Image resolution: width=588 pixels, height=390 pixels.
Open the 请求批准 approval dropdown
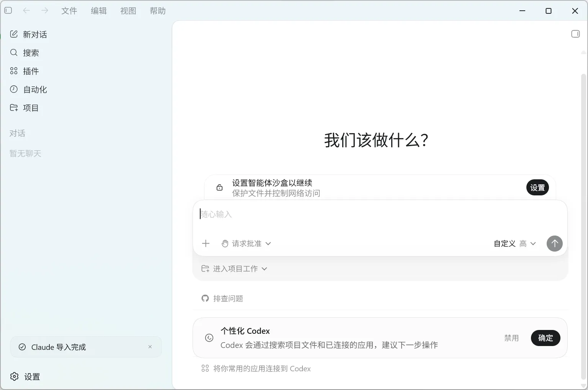point(247,244)
